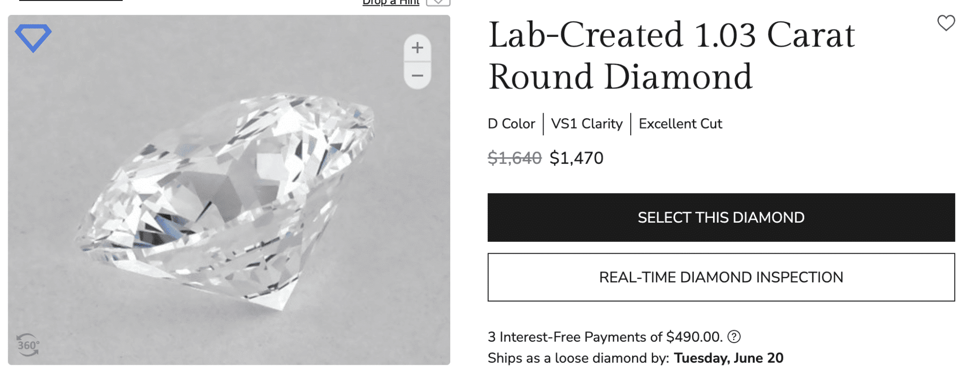Activate the 360° rotation view icon
Screen dimensions: 980x379
click(x=28, y=345)
